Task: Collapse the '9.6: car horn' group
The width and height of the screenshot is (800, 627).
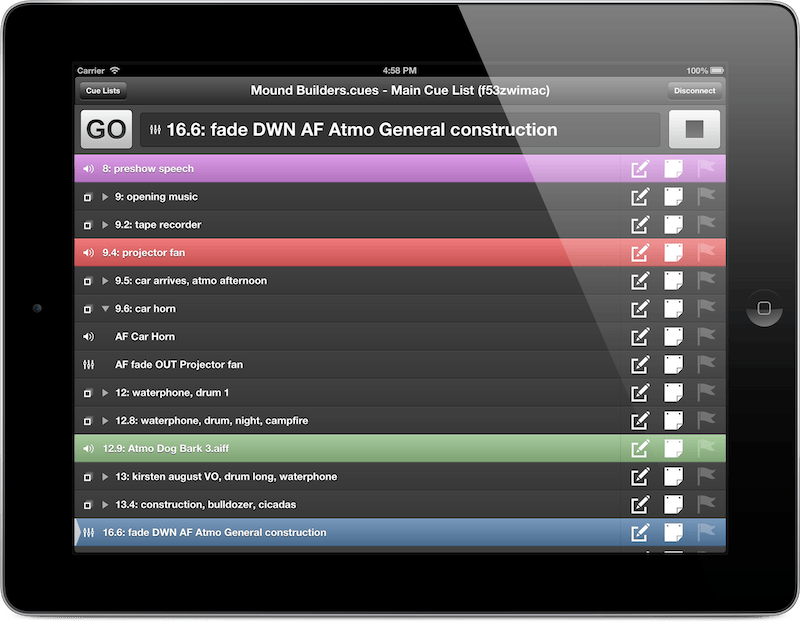Action: (107, 308)
